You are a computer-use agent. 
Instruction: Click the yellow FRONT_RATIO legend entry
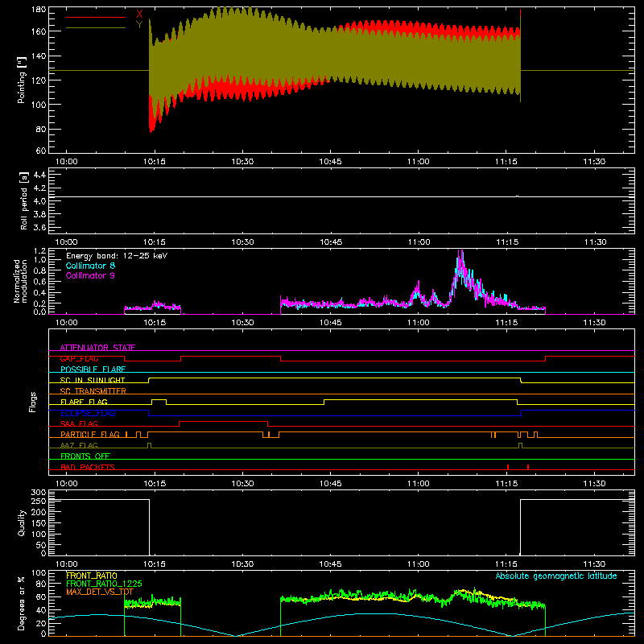pos(92,576)
